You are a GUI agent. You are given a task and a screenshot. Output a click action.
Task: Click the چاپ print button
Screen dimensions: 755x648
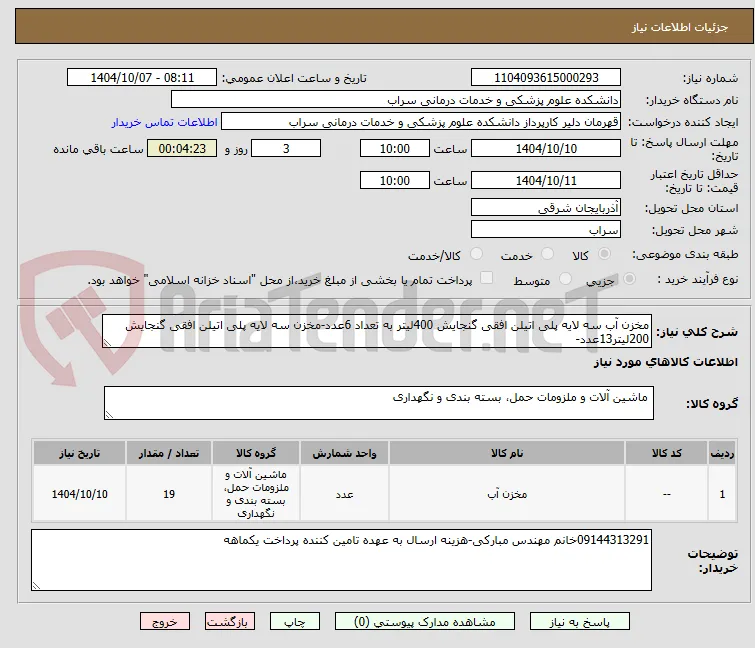point(295,622)
